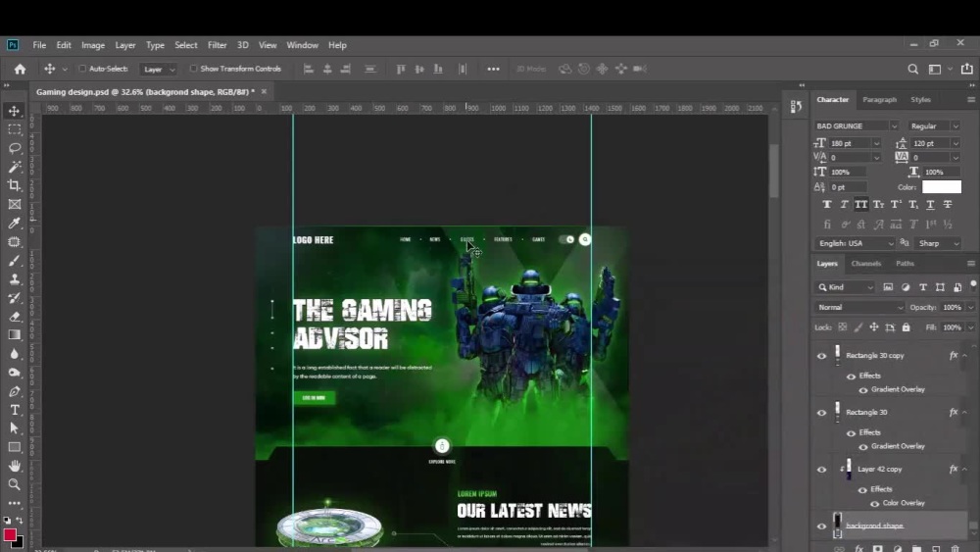Screen dimensions: 980x552
Task: Open the Regular font style dropdown
Action: coord(955,126)
